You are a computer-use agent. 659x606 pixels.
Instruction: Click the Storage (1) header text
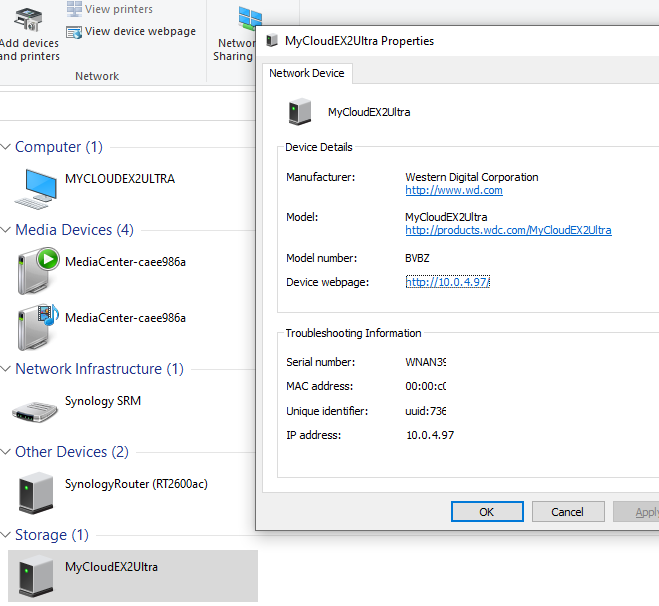click(x=52, y=535)
